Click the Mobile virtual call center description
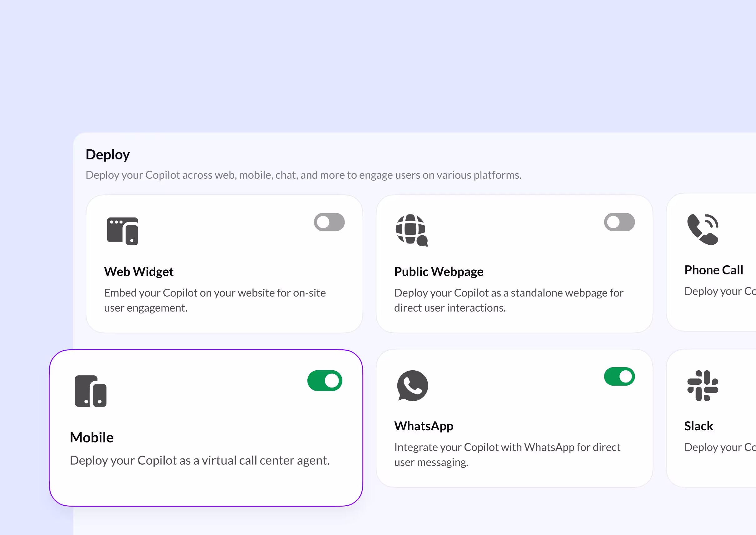The image size is (756, 535). [200, 460]
